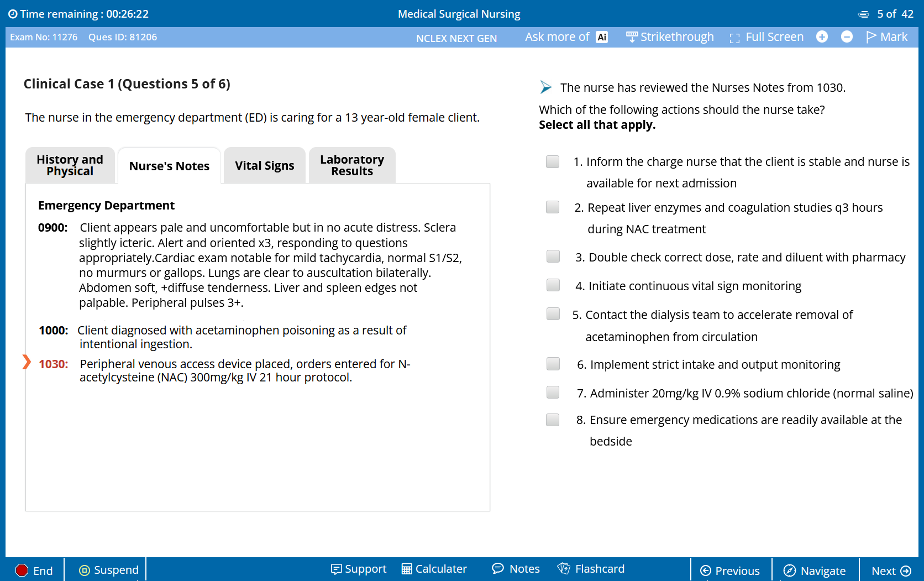The width and height of the screenshot is (924, 581).
Task: Click the zoom in plus icon
Action: click(x=822, y=37)
